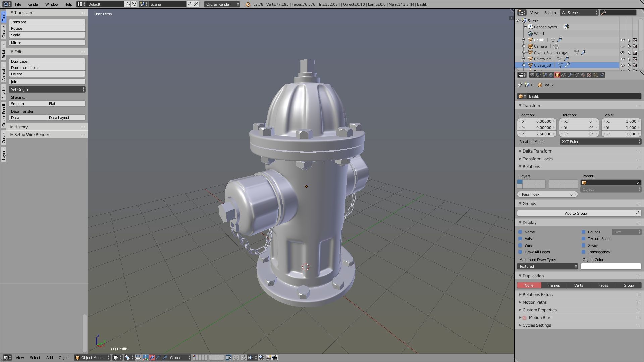Select the translate manipulator arrow icon
The width and height of the screenshot is (644, 362).
pos(152,358)
